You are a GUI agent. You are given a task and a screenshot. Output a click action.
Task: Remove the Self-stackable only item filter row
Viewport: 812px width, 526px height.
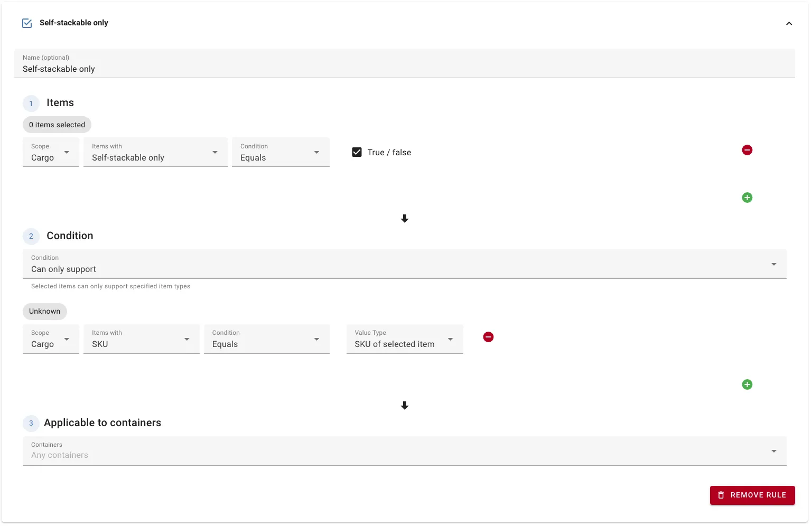pos(747,150)
